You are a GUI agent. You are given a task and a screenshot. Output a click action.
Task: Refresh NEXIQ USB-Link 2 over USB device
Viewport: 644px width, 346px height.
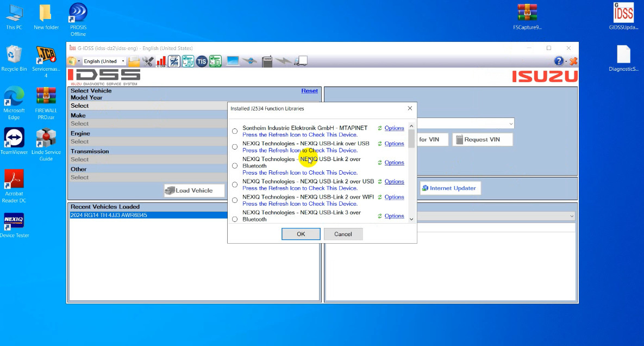tap(380, 182)
